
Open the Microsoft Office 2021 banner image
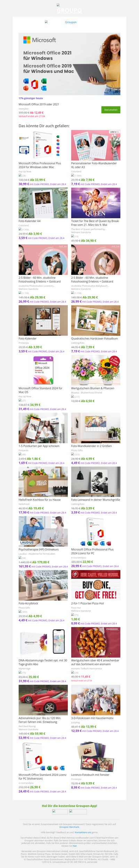tap(69, 64)
